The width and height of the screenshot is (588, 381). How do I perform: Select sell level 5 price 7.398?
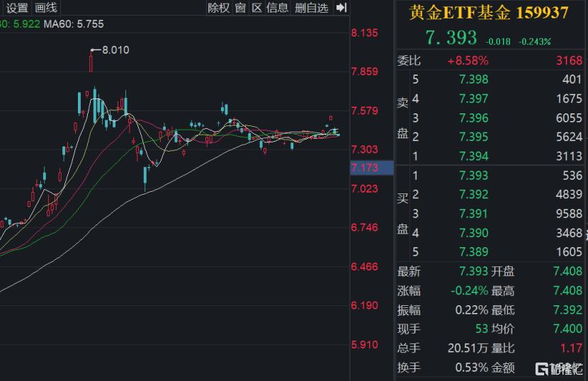pos(474,79)
